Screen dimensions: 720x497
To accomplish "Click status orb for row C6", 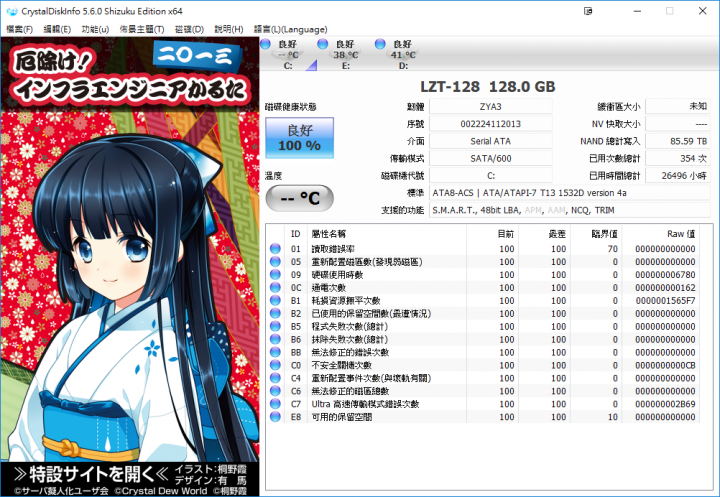I will [x=276, y=391].
